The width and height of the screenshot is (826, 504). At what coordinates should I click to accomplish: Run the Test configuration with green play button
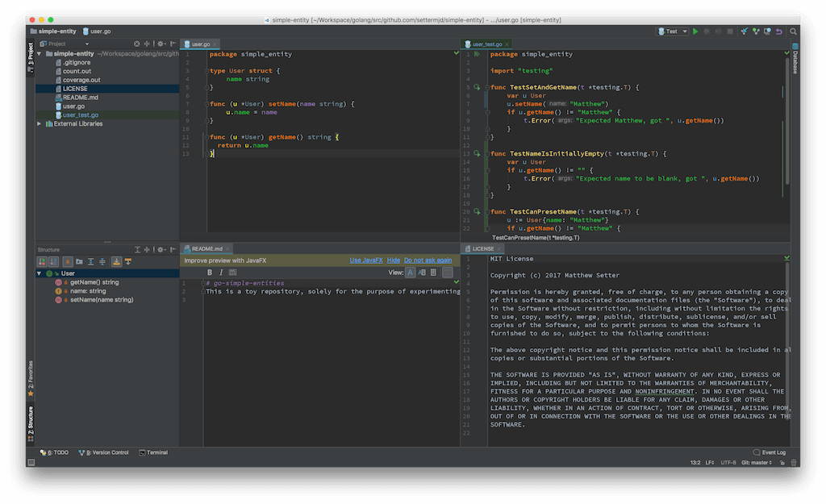695,31
